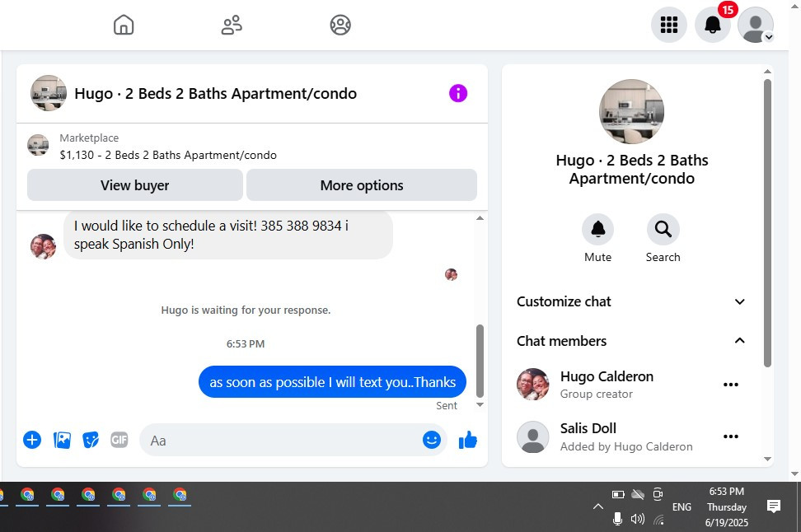Screen dimensions: 801x532
Task: Click the taskbar microphone icon
Action: point(617,520)
